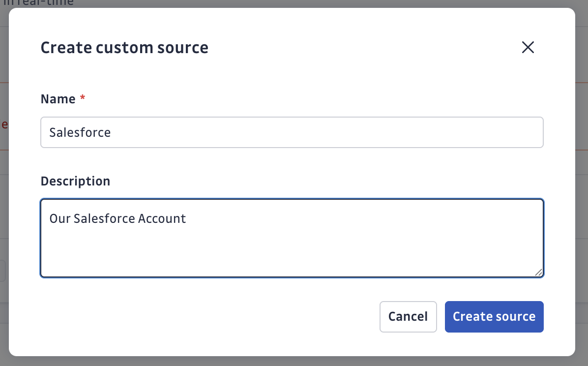The image size is (588, 366).
Task: Click the textarea resize handle in Description
Action: (539, 272)
